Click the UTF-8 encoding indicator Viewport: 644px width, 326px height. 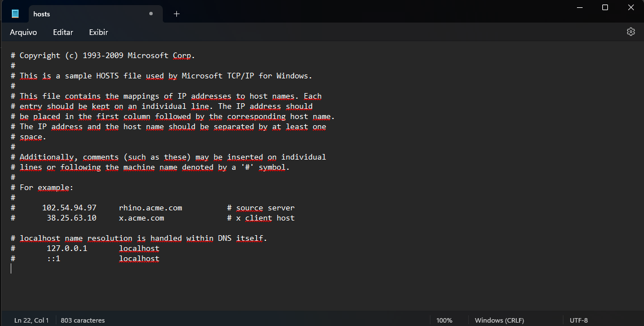(x=579, y=320)
